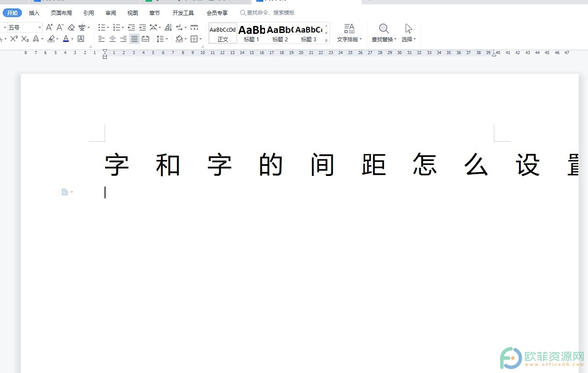Viewport: 588px width, 373px height.
Task: Expand the bulleted list dropdown arrow
Action: pyautogui.click(x=108, y=28)
